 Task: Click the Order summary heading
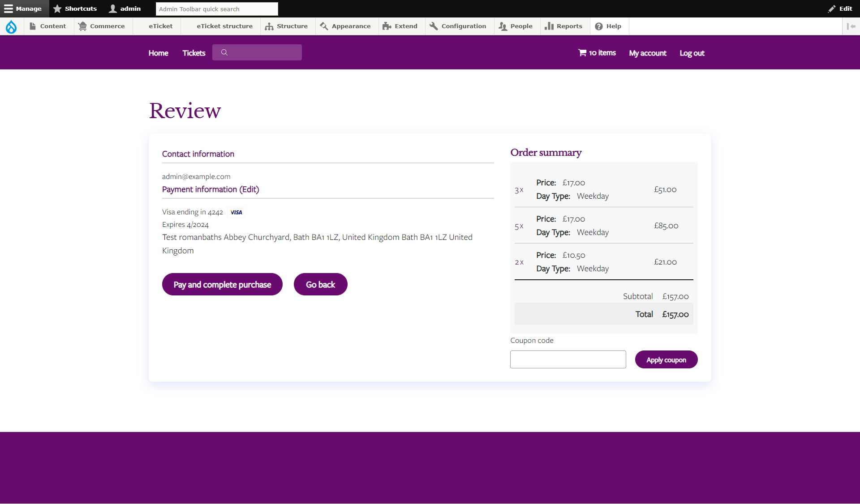[x=546, y=153]
